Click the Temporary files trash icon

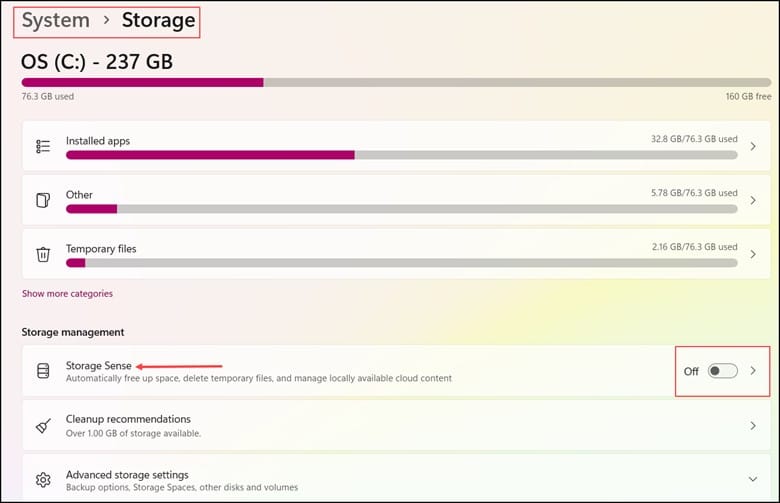click(x=43, y=254)
